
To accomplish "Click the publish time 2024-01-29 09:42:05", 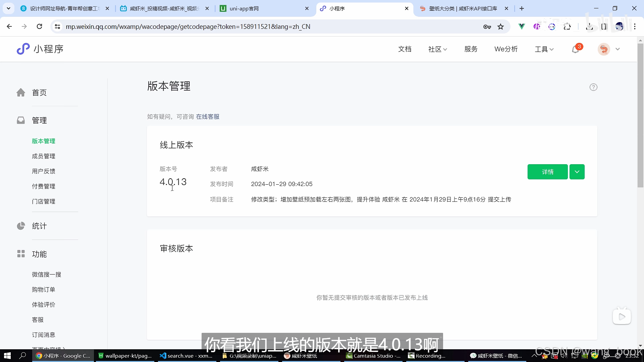I will (282, 184).
